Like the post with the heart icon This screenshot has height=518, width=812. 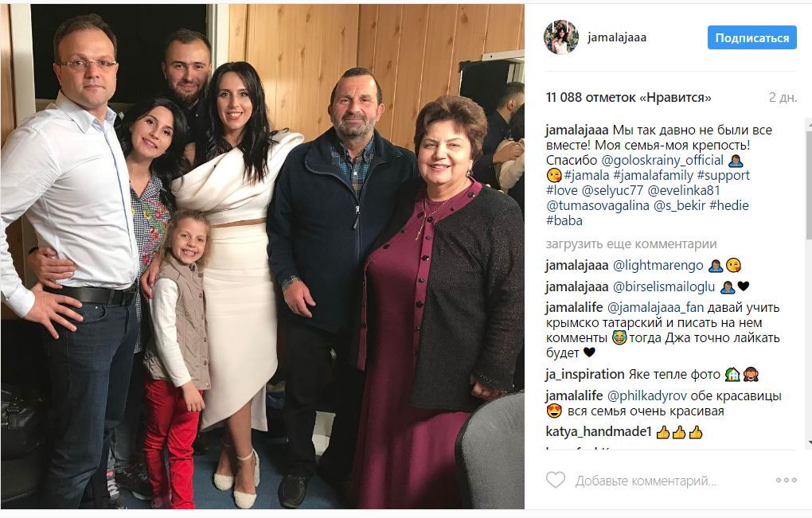[556, 481]
